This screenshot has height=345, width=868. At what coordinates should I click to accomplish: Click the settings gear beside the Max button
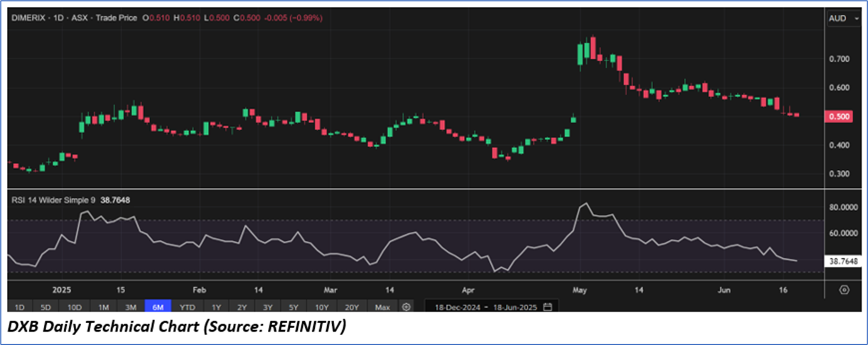(x=407, y=307)
